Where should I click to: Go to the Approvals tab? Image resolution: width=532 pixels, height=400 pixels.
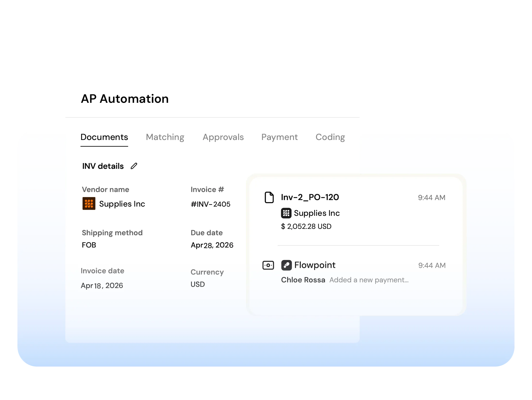[223, 137]
